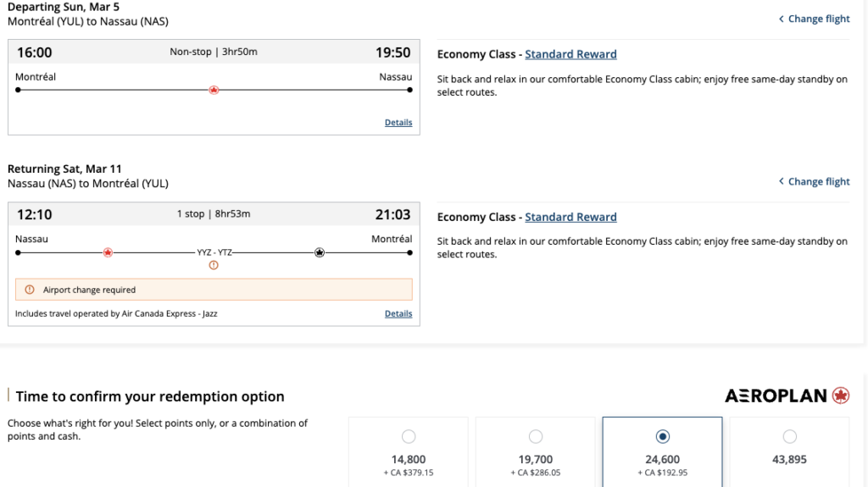Click the black star icon on the YTZ–Montréal segment
The height and width of the screenshot is (487, 868).
pyautogui.click(x=320, y=252)
